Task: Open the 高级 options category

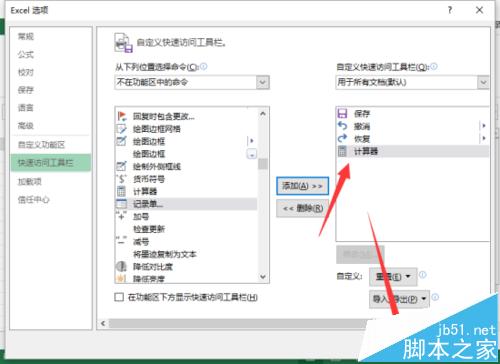Action: [x=26, y=126]
